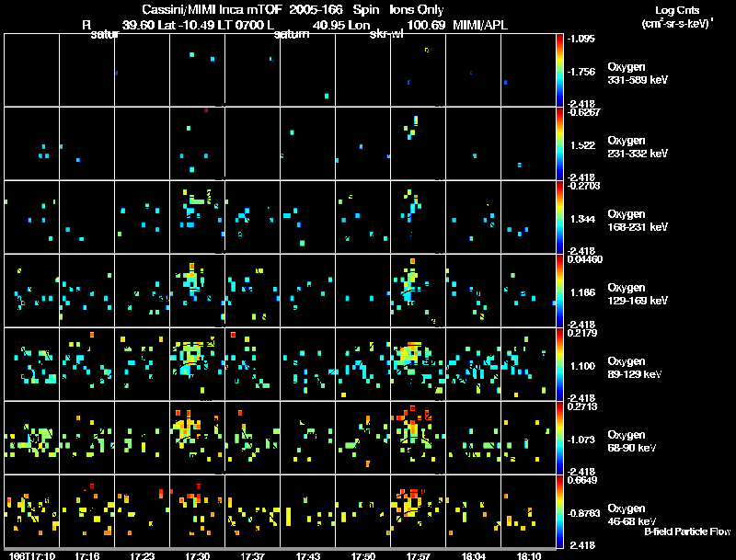Click the "B-field Particle Flow" label
The image size is (736, 560).
687,531
